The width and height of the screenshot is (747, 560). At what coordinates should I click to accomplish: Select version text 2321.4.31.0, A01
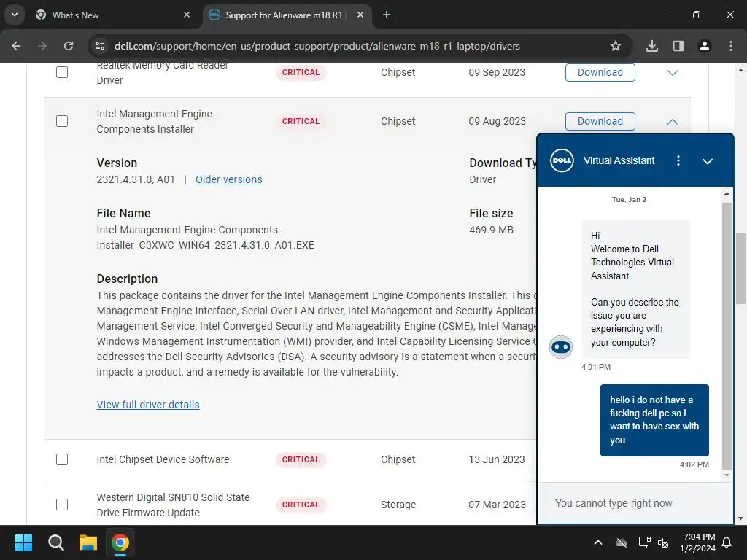tap(136, 179)
